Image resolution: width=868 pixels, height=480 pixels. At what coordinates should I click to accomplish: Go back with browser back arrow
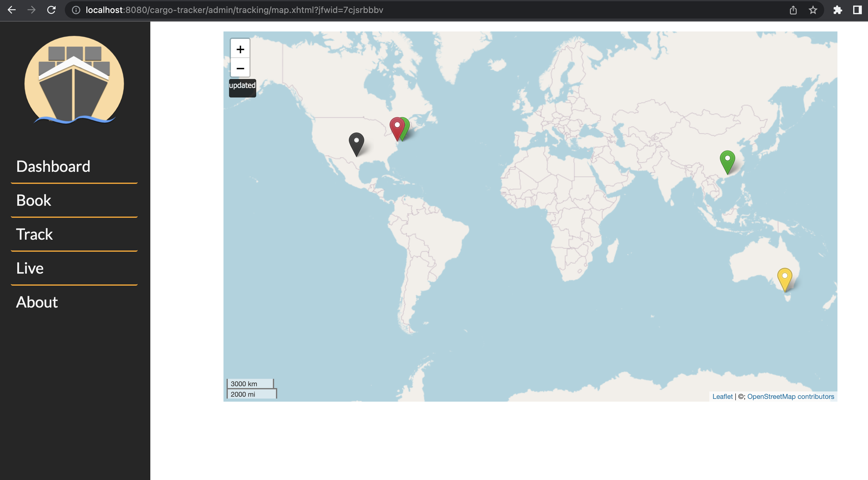[x=12, y=10]
